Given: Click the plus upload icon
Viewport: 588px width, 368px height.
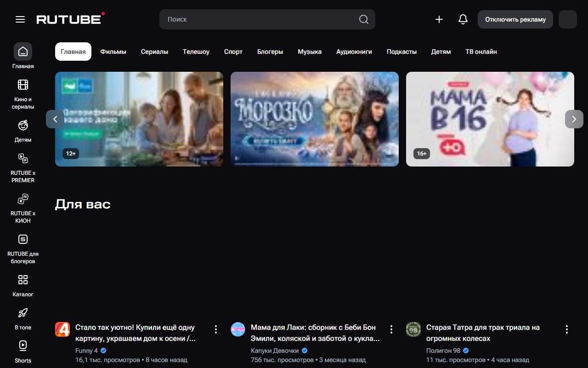Looking at the screenshot, I should click(439, 19).
